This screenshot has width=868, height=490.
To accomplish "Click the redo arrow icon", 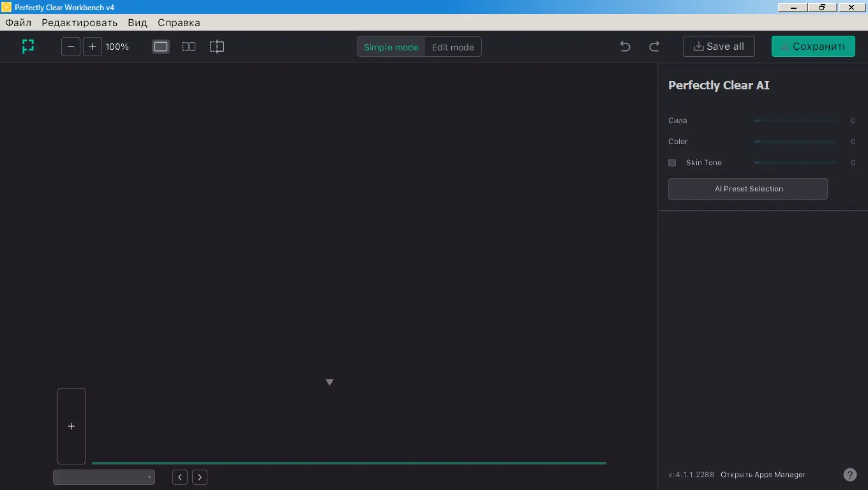I will (654, 46).
